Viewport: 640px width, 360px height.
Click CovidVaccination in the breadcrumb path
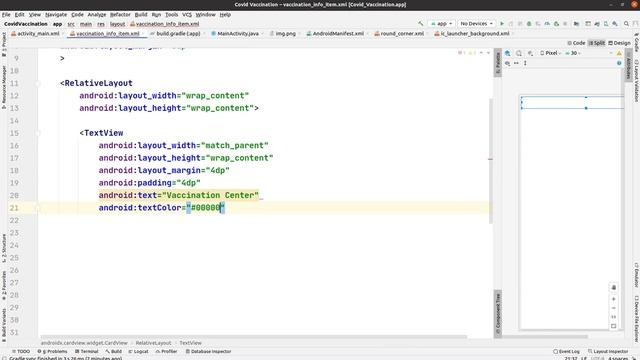(x=26, y=24)
